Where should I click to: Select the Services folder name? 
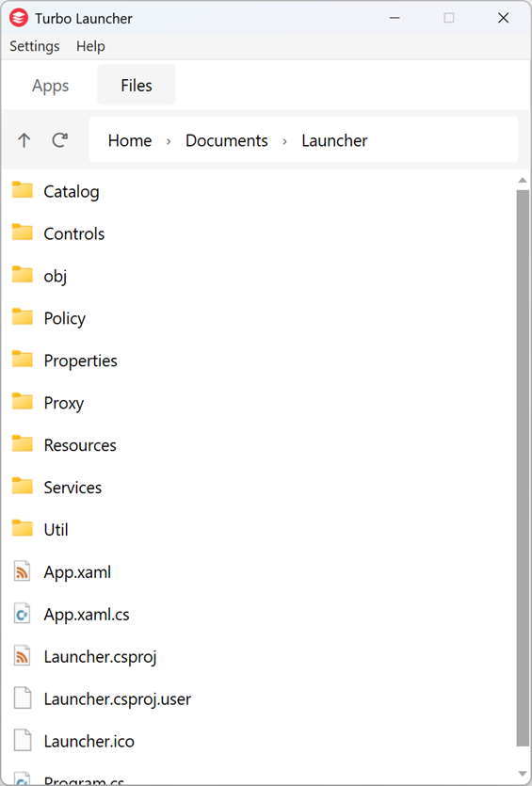point(73,488)
